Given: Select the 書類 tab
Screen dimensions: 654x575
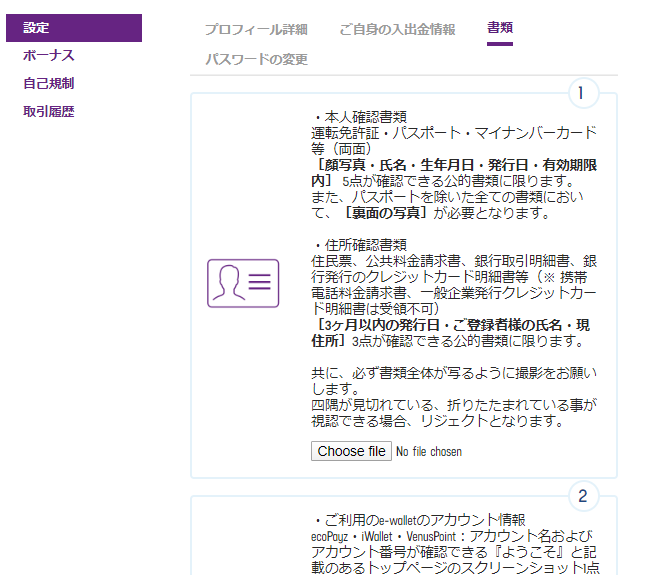Looking at the screenshot, I should [x=500, y=28].
